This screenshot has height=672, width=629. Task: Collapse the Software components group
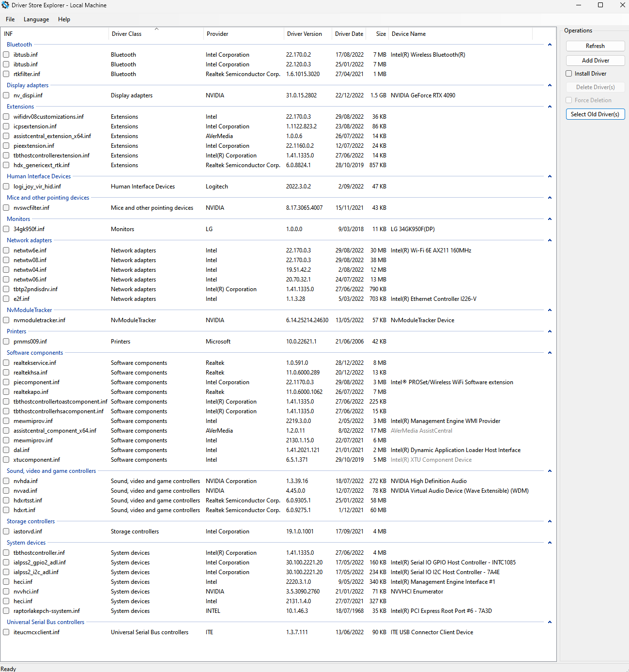pos(550,352)
